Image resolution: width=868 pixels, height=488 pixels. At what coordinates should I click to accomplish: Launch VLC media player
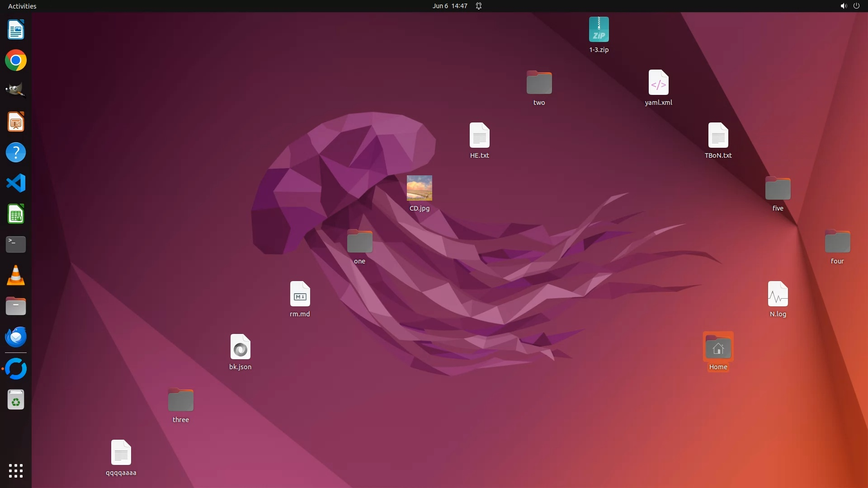[16, 275]
